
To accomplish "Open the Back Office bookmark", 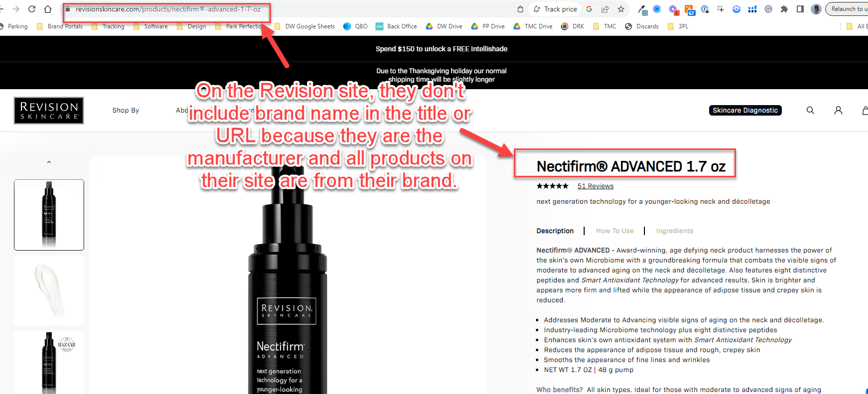I will tap(396, 26).
